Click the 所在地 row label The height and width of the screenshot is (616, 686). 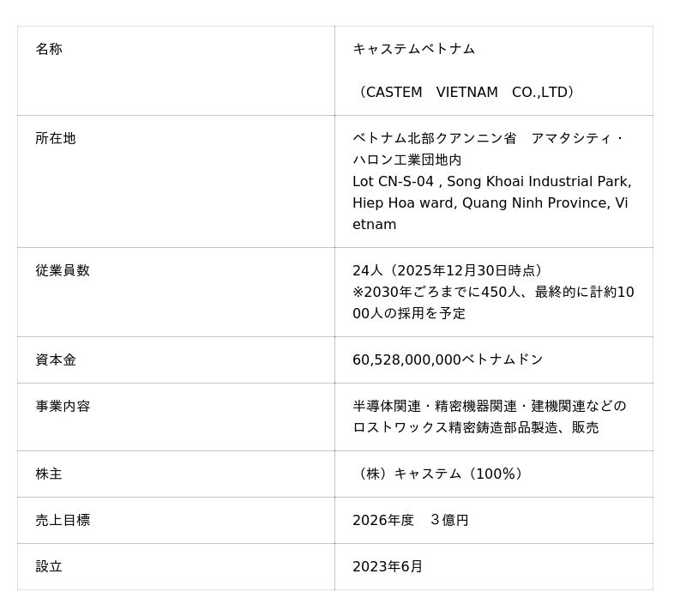point(56,138)
